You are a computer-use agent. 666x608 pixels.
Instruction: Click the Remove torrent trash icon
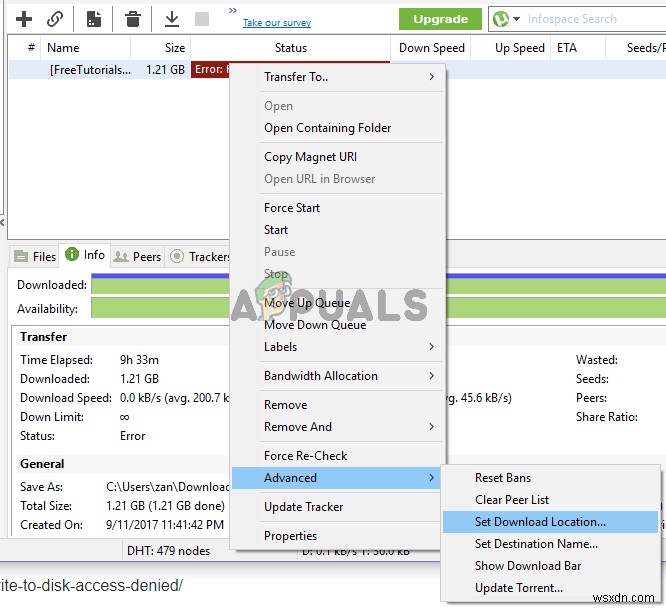[x=133, y=19]
